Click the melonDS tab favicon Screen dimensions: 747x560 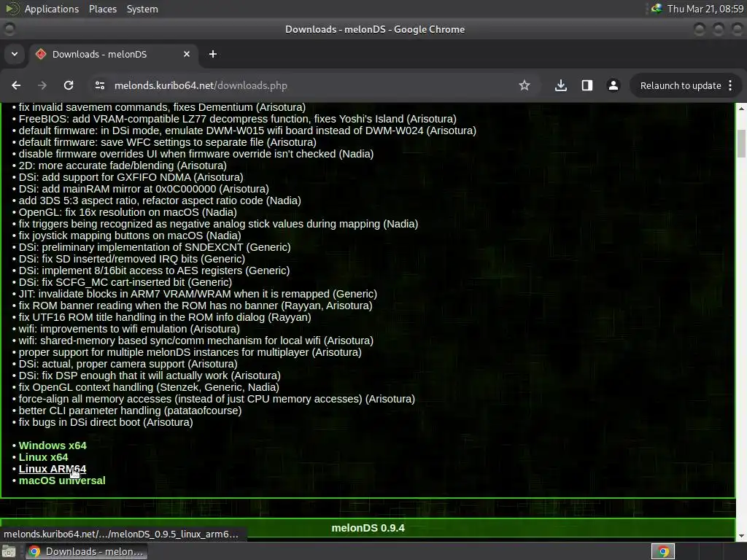click(x=41, y=54)
